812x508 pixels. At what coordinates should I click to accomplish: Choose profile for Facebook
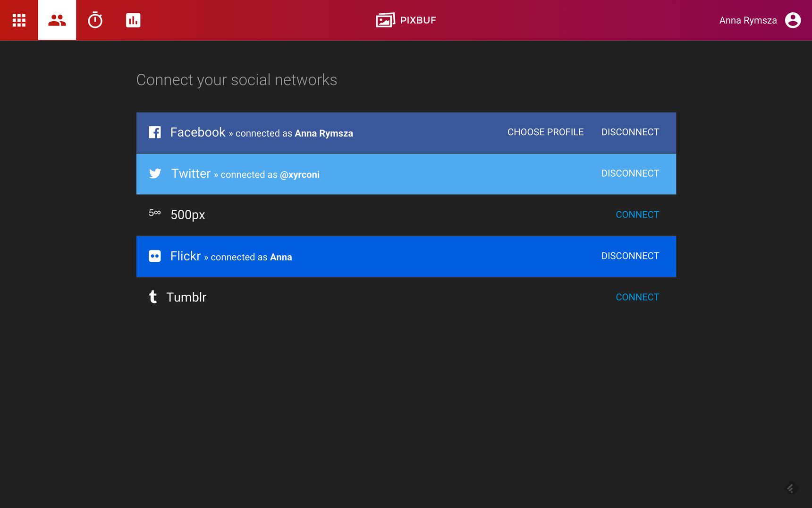545,132
